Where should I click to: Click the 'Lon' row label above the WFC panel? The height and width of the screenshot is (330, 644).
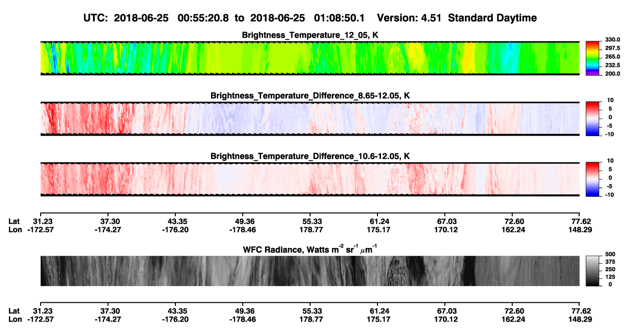tap(15, 230)
